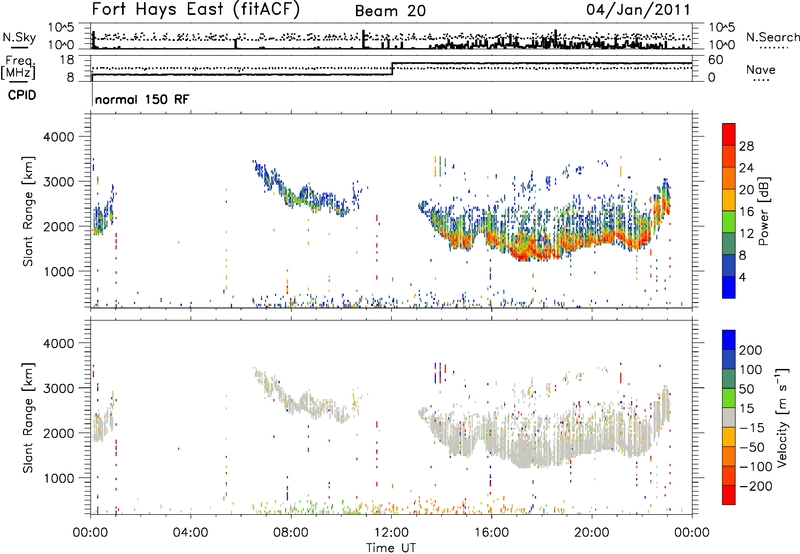
Task: Click 'Slant Range [km]' label of velocity panel
Action: point(28,418)
